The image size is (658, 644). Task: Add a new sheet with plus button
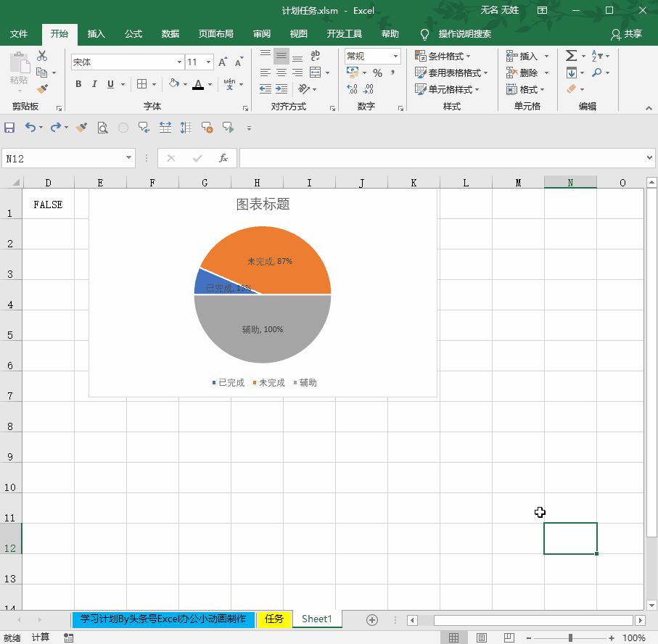click(372, 619)
